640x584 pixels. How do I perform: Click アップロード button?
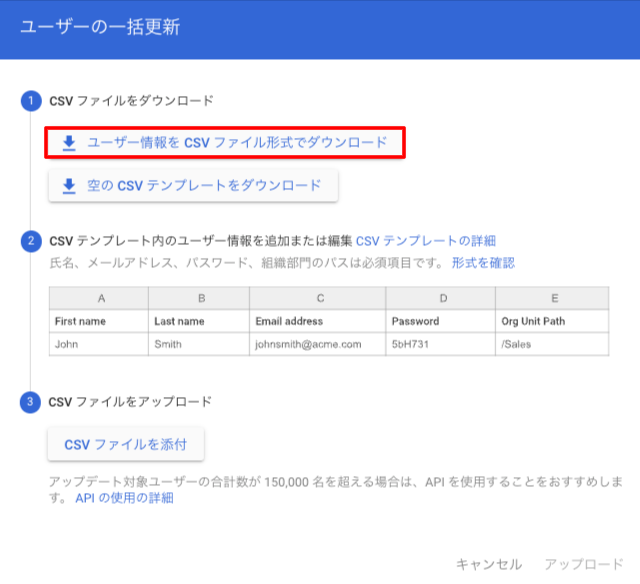pyautogui.click(x=584, y=564)
